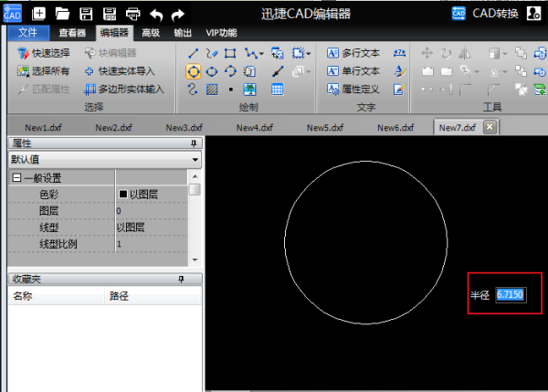Image resolution: width=548 pixels, height=392 pixels.
Task: Pin the 属性 properties panel
Action: point(193,144)
